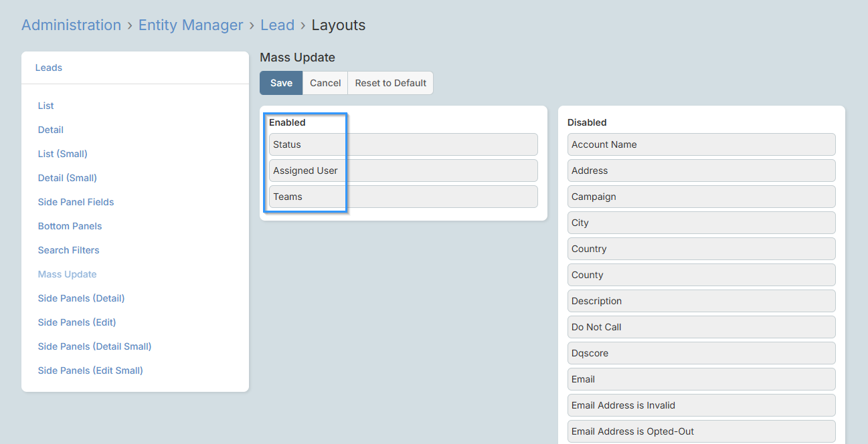The width and height of the screenshot is (868, 444).
Task: Open the Leads link in sidebar
Action: [x=49, y=68]
